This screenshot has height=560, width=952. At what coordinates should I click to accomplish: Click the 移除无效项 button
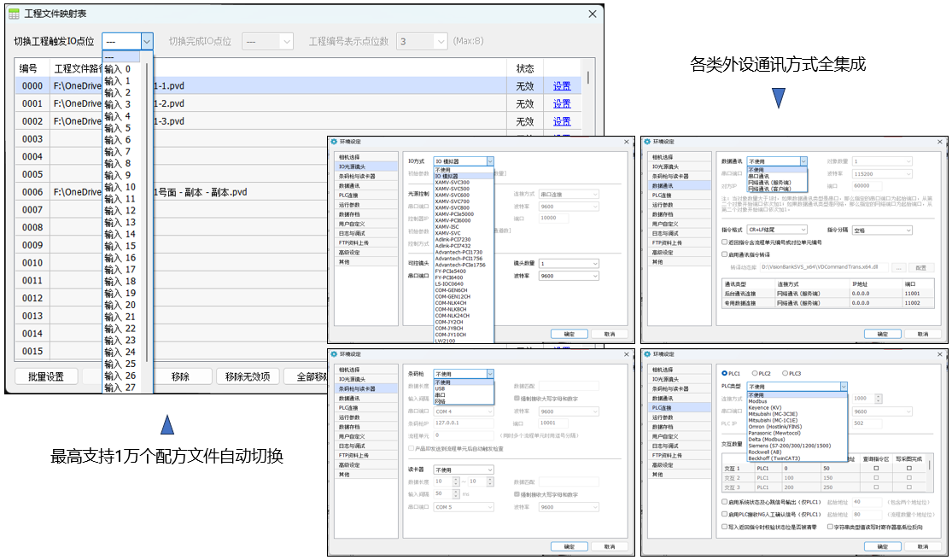[247, 376]
